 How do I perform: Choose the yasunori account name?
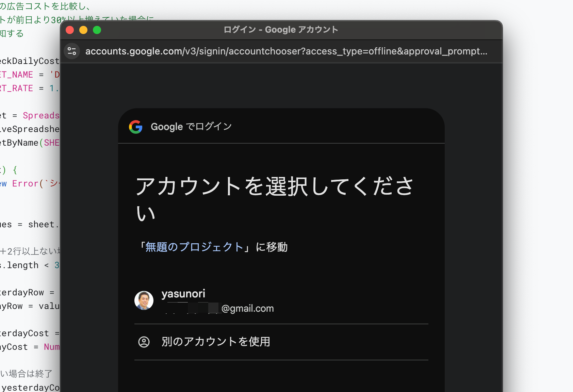click(x=183, y=294)
